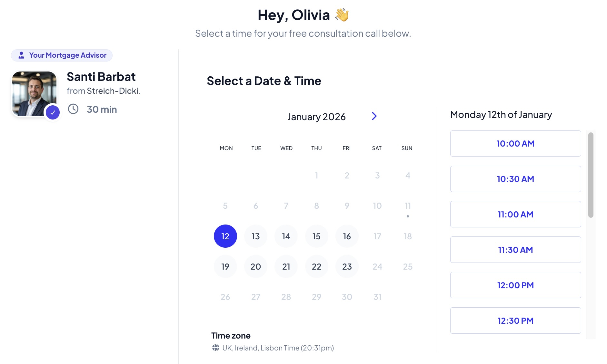Click the January 2026 month header

pos(317,117)
